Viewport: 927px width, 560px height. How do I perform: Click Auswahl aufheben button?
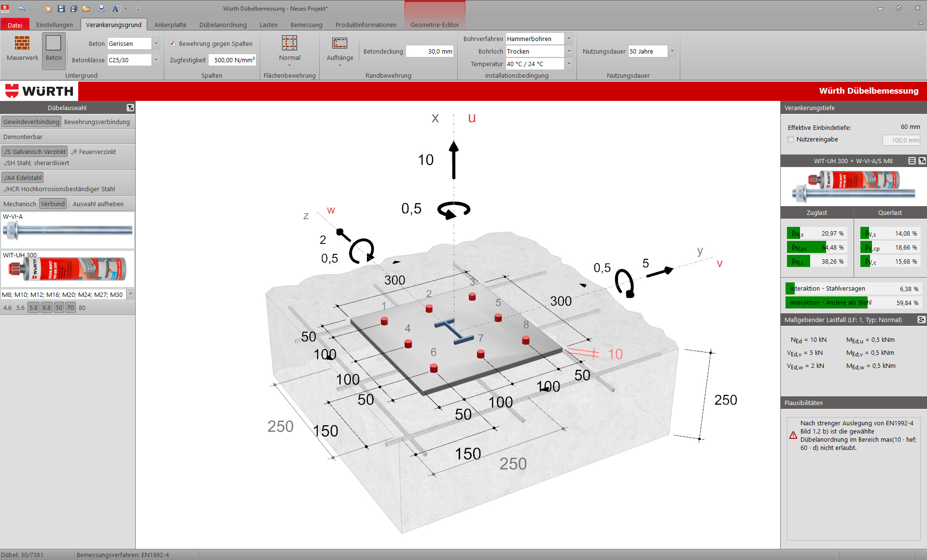click(x=98, y=204)
